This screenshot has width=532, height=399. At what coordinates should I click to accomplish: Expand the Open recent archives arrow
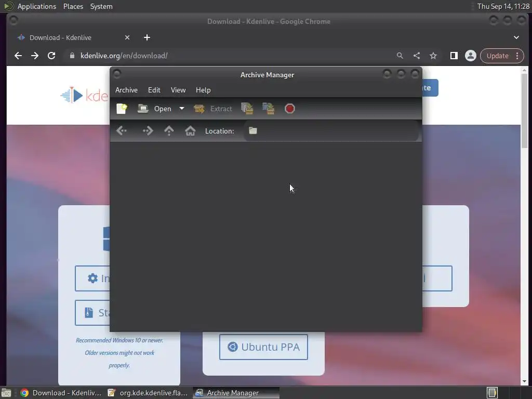(182, 109)
